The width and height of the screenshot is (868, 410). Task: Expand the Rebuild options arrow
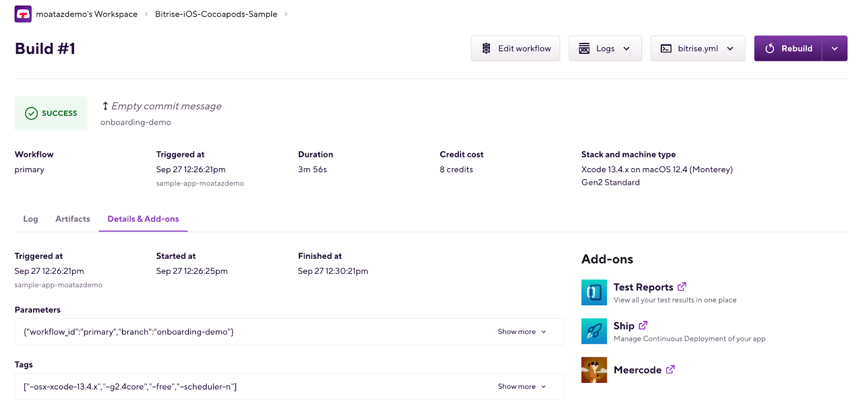tap(835, 48)
